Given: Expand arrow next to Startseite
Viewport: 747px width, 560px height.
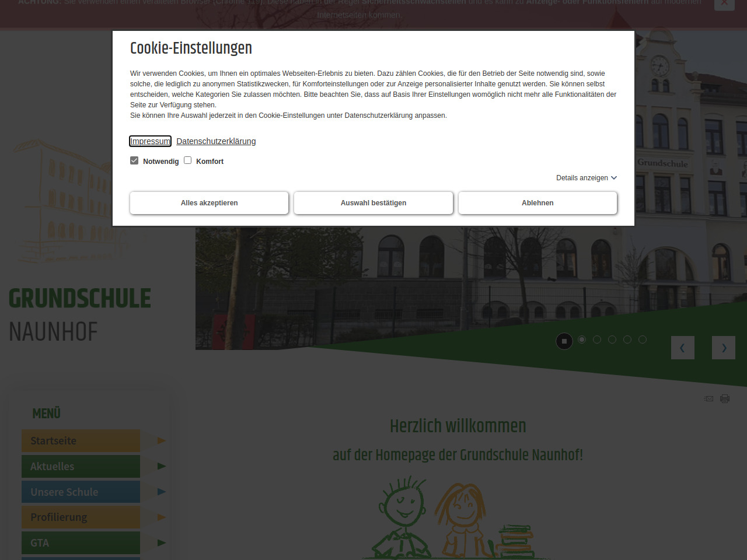Looking at the screenshot, I should click(162, 441).
